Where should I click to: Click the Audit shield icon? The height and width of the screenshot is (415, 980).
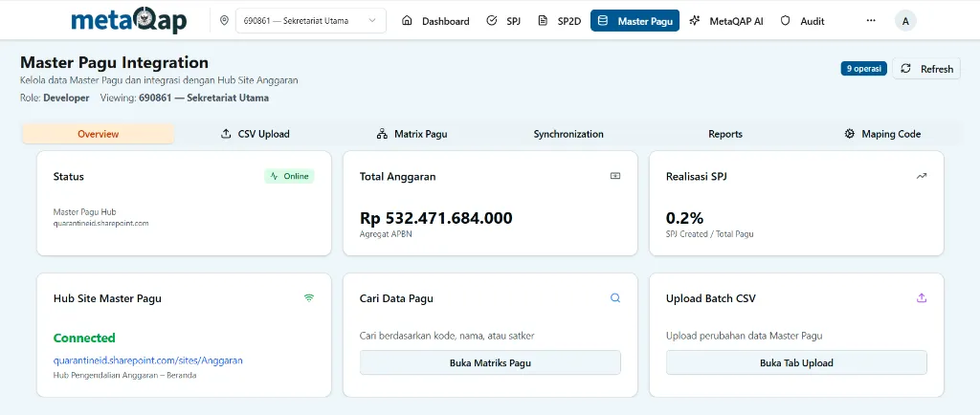pyautogui.click(x=786, y=21)
